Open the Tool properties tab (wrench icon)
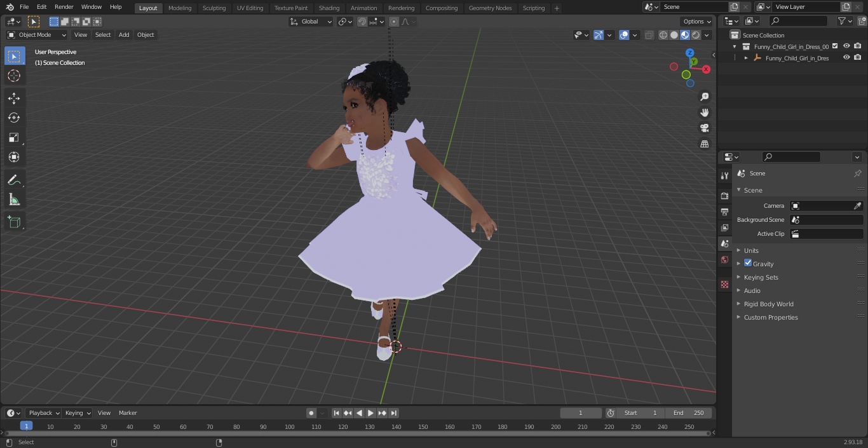Viewport: 868px width, 448px height. point(724,176)
